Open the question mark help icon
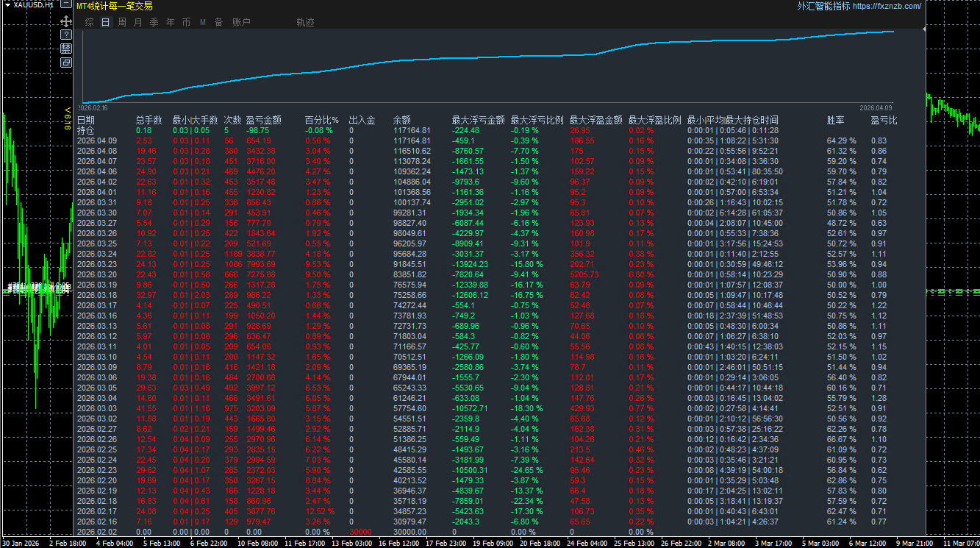The image size is (980, 548). coord(66,35)
